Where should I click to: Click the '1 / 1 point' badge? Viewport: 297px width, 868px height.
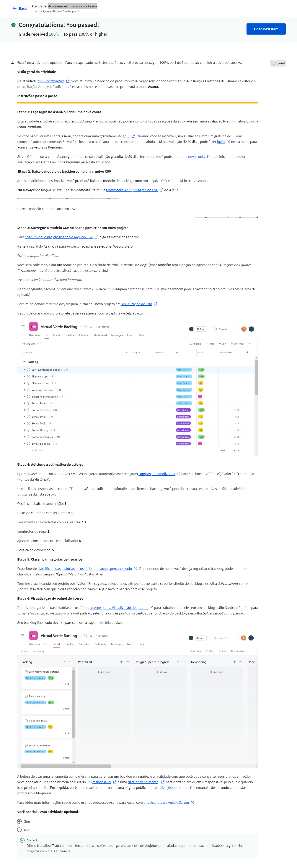tap(278, 63)
